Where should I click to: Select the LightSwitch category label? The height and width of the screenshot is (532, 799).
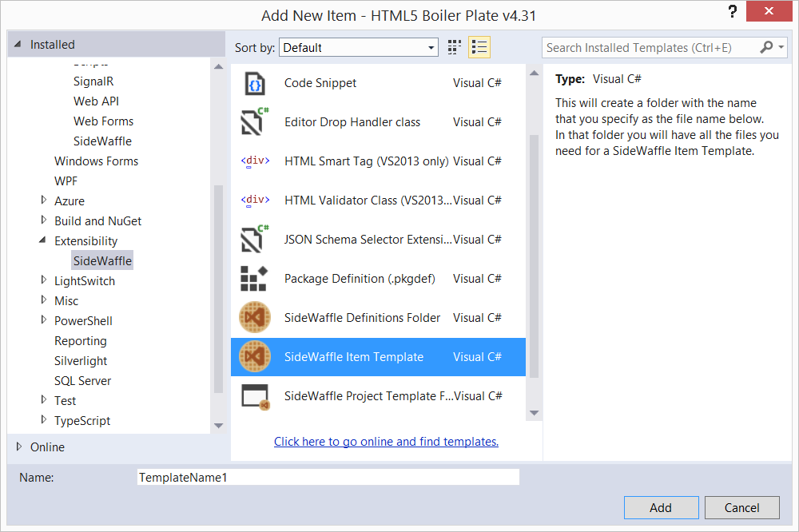pos(85,281)
